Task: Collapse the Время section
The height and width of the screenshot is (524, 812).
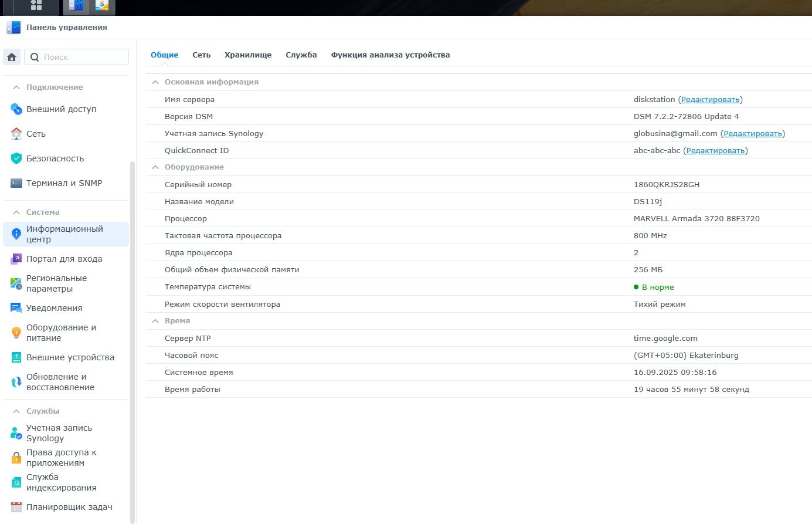Action: [155, 321]
